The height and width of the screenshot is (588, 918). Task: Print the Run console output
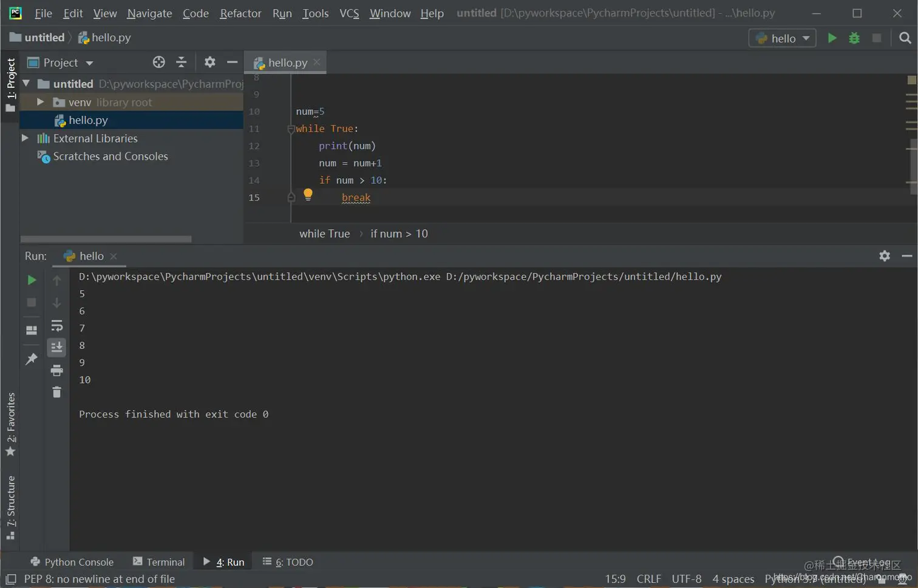tap(56, 370)
